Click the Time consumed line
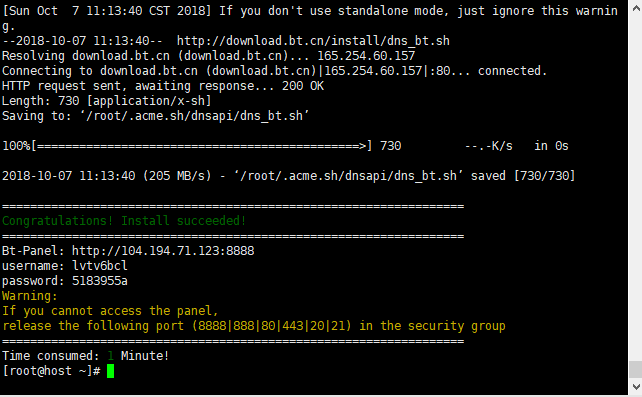This screenshot has width=642, height=397. (85, 356)
